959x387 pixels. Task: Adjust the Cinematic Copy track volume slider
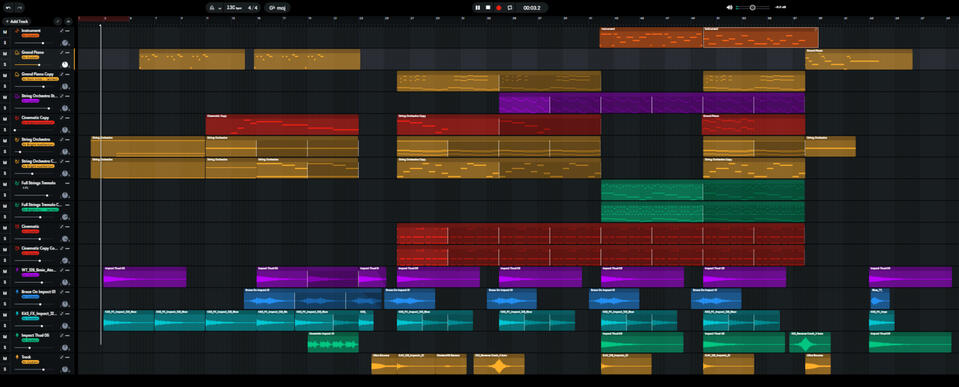pos(35,130)
